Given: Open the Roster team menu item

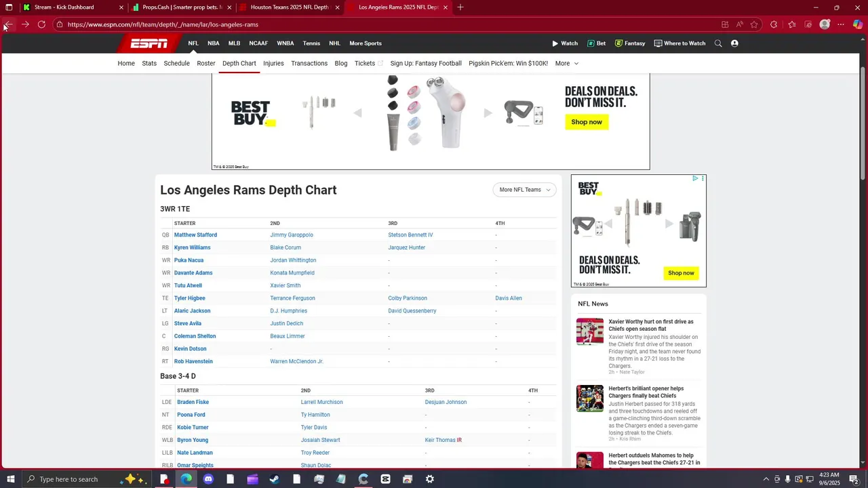Looking at the screenshot, I should tap(206, 63).
